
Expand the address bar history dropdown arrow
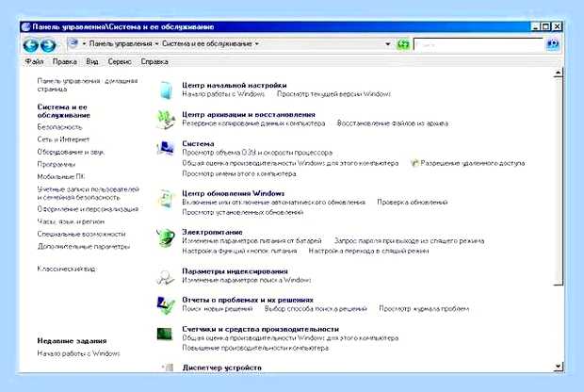[x=388, y=44]
